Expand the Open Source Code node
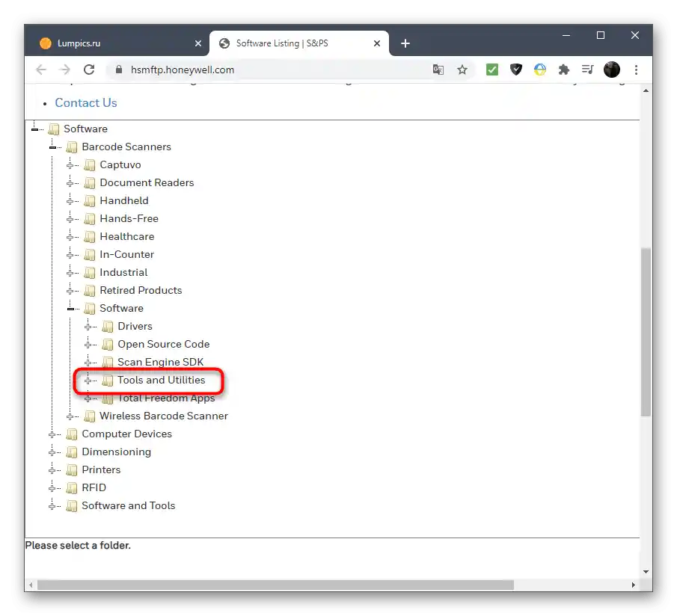Screen dimensions: 677x616 pyautogui.click(x=88, y=345)
